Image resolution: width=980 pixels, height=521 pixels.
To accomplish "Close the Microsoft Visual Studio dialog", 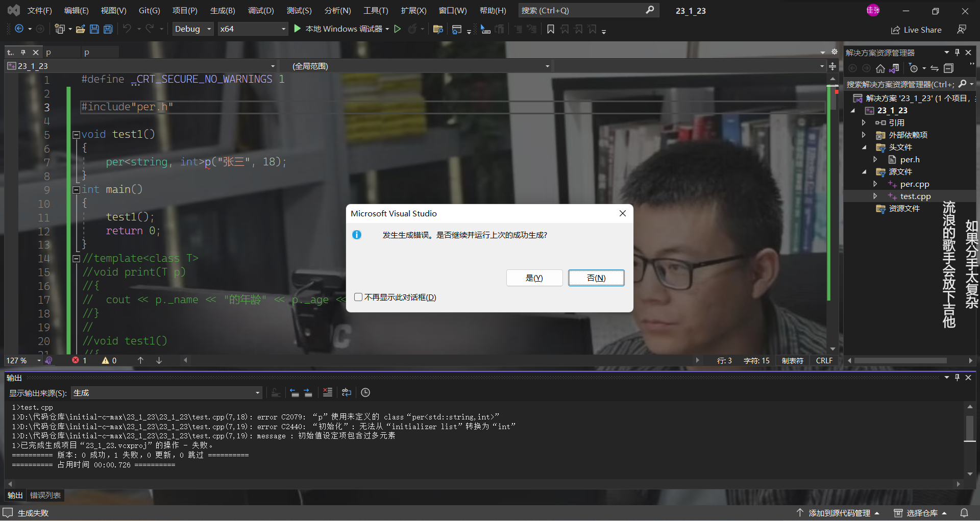I will point(622,213).
